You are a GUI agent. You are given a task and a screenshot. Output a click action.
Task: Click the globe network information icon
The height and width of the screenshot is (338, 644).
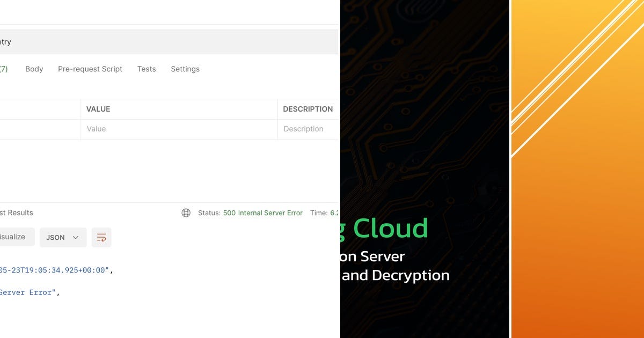[186, 212]
